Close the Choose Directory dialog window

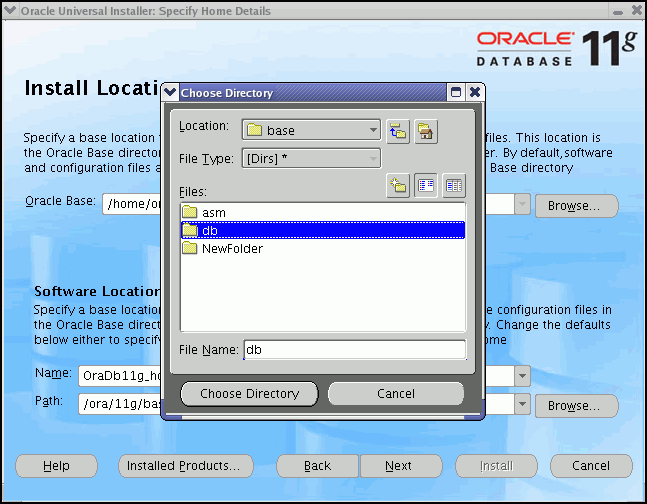coord(475,92)
